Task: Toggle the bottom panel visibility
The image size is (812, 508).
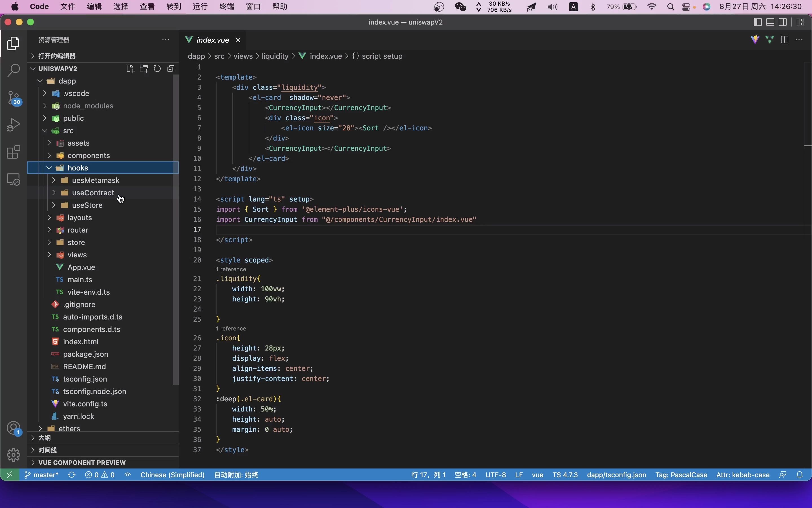Action: 770,22
